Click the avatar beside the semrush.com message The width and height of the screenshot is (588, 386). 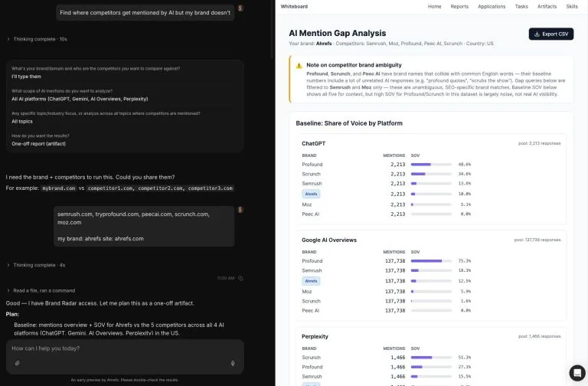[x=240, y=210]
